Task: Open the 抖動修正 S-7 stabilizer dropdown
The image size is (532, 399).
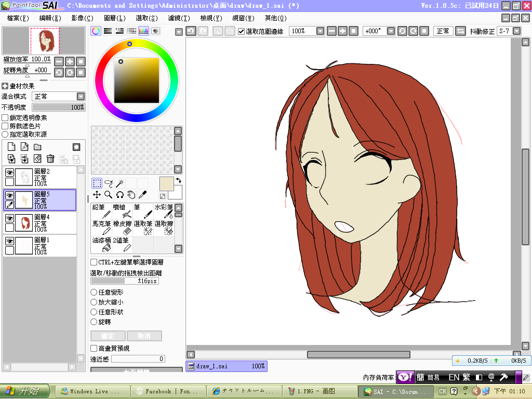Action: 516,31
